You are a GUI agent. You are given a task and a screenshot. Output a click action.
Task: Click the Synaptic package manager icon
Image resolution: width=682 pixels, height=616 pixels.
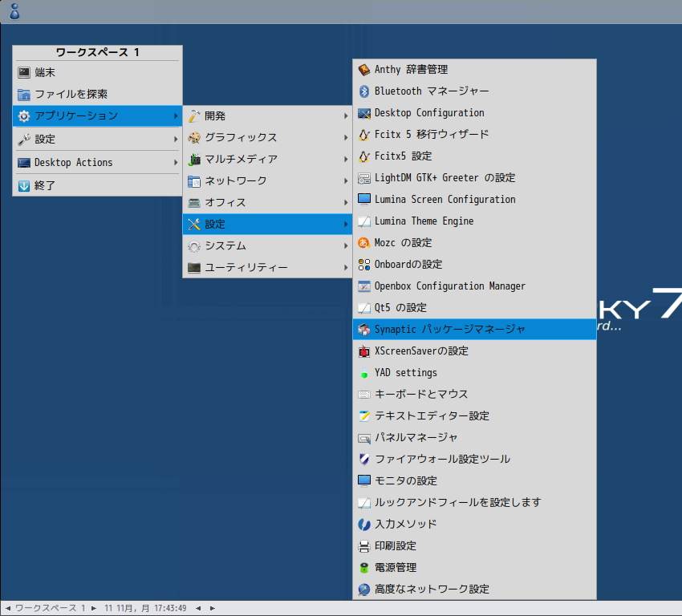pyautogui.click(x=364, y=330)
